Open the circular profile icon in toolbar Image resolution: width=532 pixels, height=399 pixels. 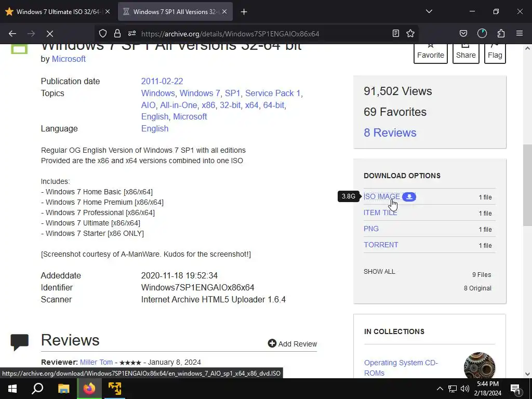(482, 33)
